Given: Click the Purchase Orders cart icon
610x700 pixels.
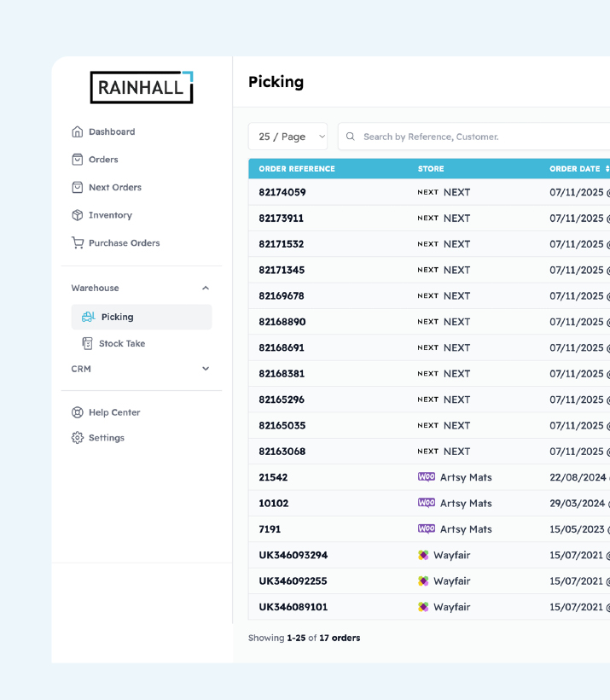Looking at the screenshot, I should [x=78, y=243].
